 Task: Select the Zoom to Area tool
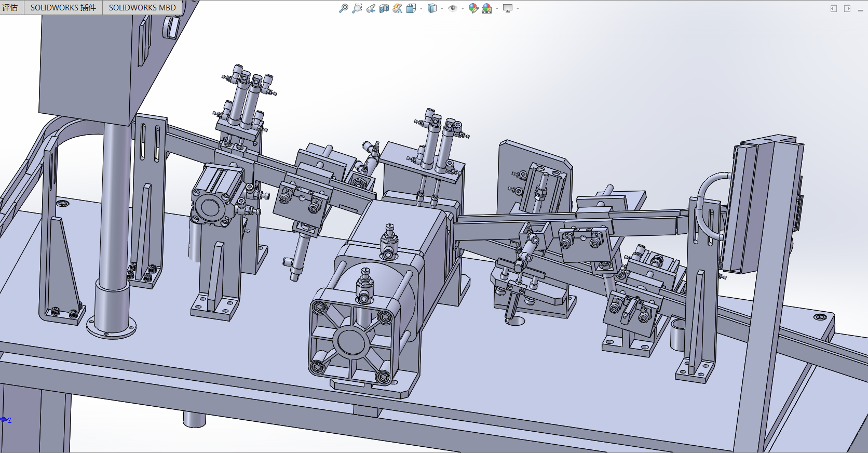(x=357, y=8)
